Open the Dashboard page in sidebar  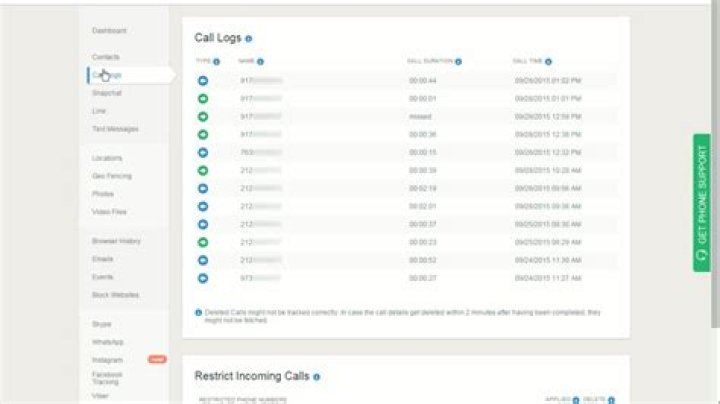coord(109,31)
